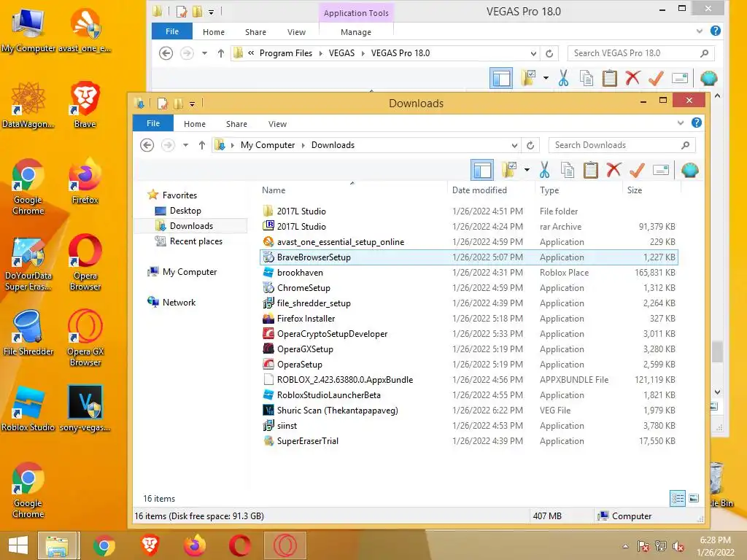Click the Rename icon in Downloads toolbar
The image size is (747, 560).
pyautogui.click(x=661, y=170)
